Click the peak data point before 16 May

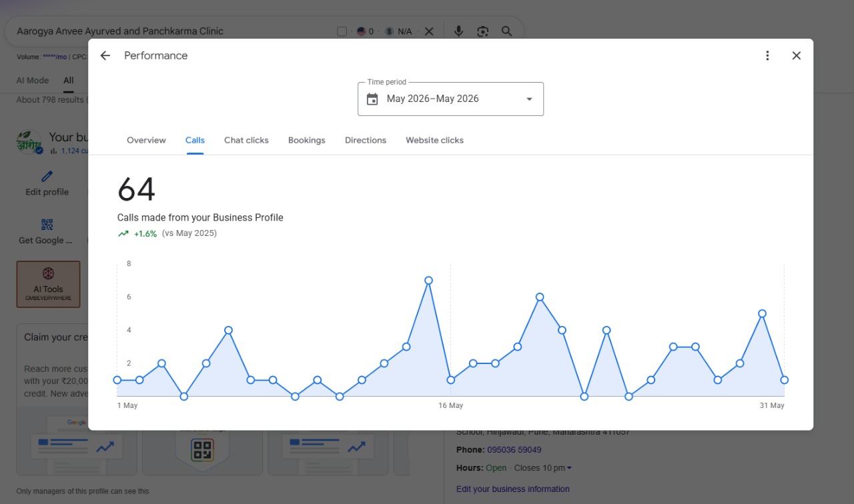tap(428, 281)
